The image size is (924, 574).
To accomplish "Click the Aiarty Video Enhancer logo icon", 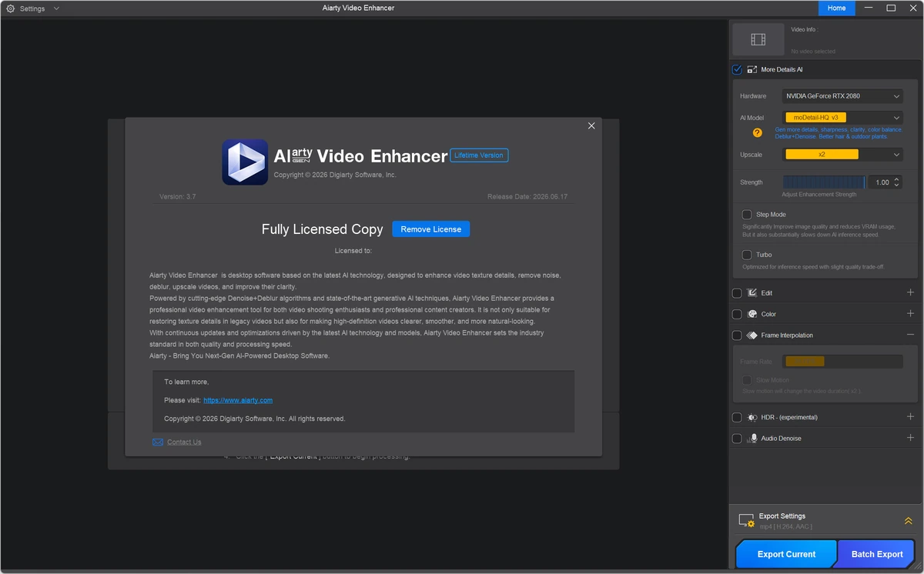I will coord(245,162).
